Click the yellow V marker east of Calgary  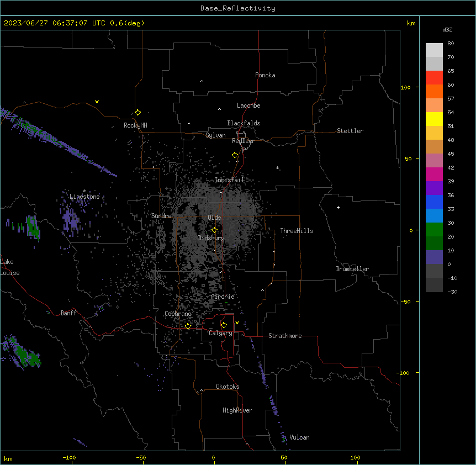point(237,323)
